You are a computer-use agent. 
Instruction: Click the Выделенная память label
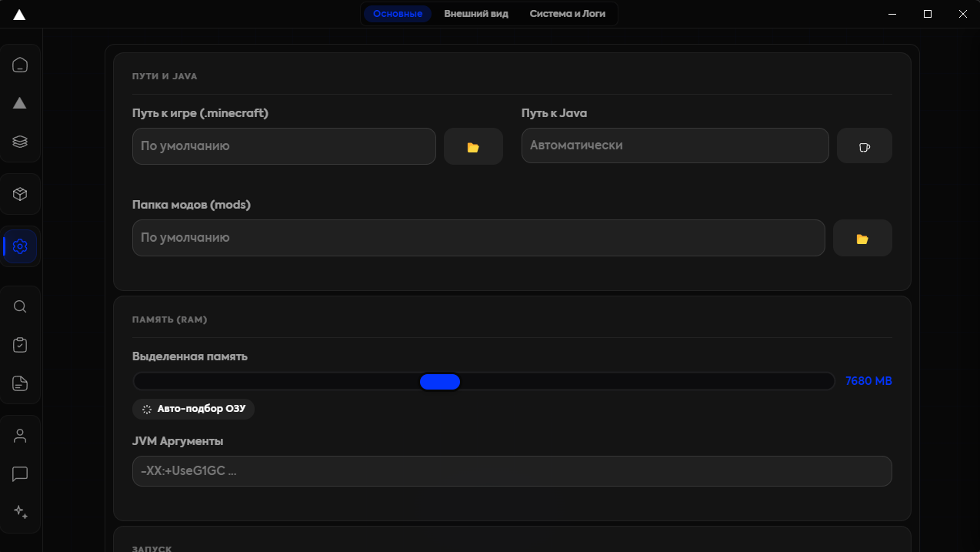pos(190,356)
